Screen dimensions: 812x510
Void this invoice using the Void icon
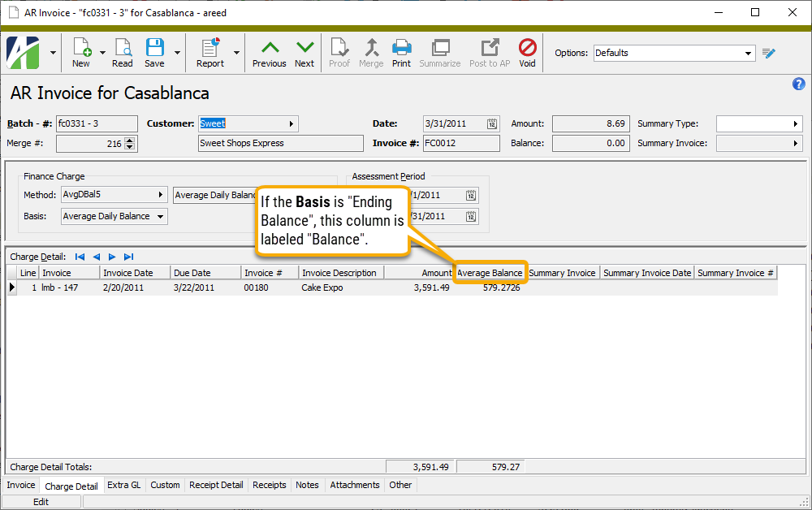[x=527, y=52]
